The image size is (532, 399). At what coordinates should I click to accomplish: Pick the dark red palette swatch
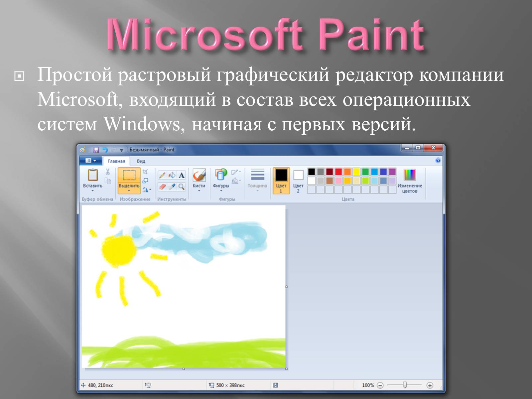pos(330,172)
